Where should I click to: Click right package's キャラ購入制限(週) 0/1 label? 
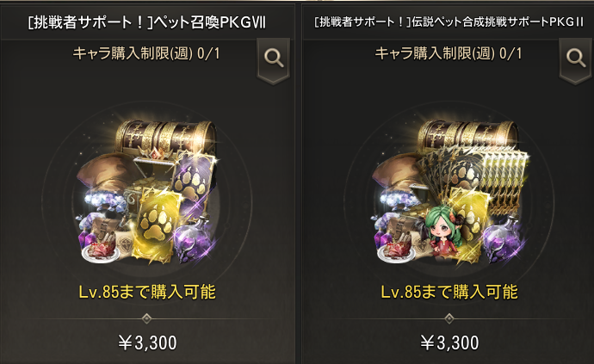pyautogui.click(x=449, y=53)
